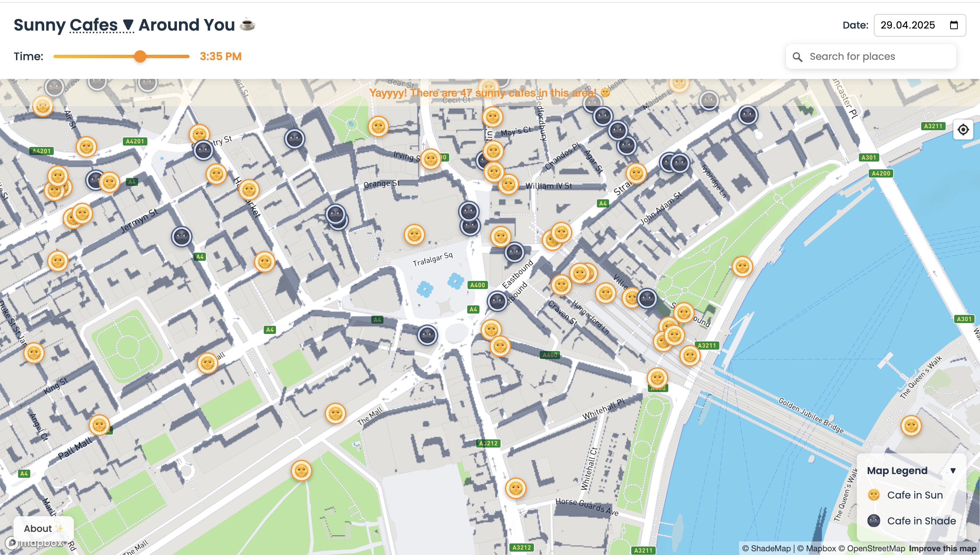Collapse the Map Legend panel arrow
The width and height of the screenshot is (980, 555).
(953, 471)
